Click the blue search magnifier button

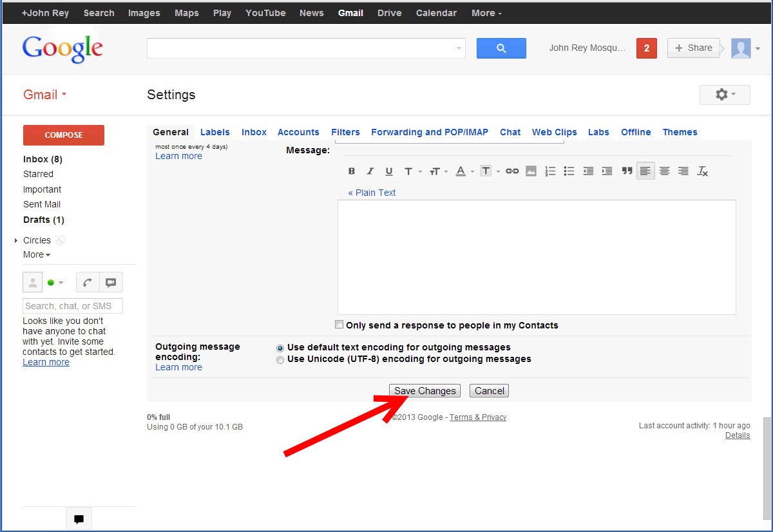click(x=501, y=48)
